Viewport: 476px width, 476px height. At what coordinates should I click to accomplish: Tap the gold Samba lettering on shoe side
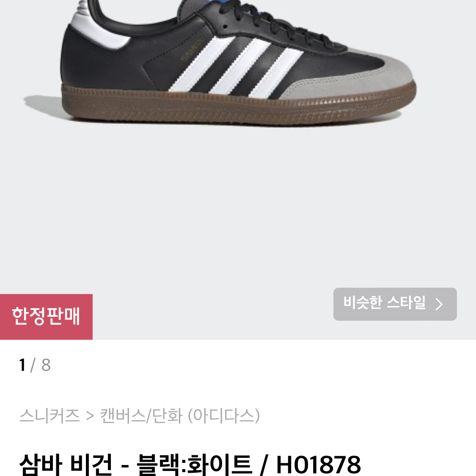pyautogui.click(x=191, y=49)
